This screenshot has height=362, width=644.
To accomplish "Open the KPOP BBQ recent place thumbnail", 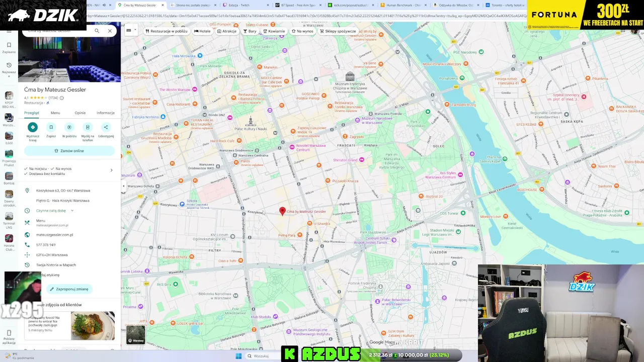I will (9, 96).
